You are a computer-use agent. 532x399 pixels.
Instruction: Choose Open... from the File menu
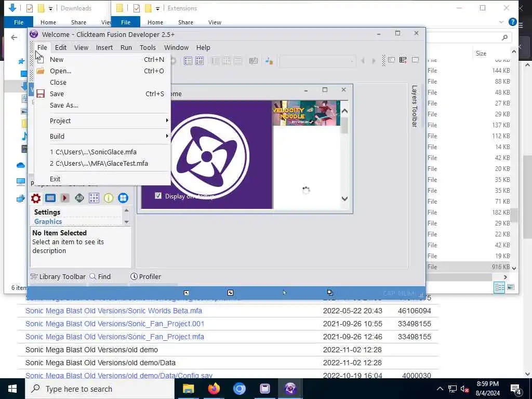pyautogui.click(x=102, y=71)
